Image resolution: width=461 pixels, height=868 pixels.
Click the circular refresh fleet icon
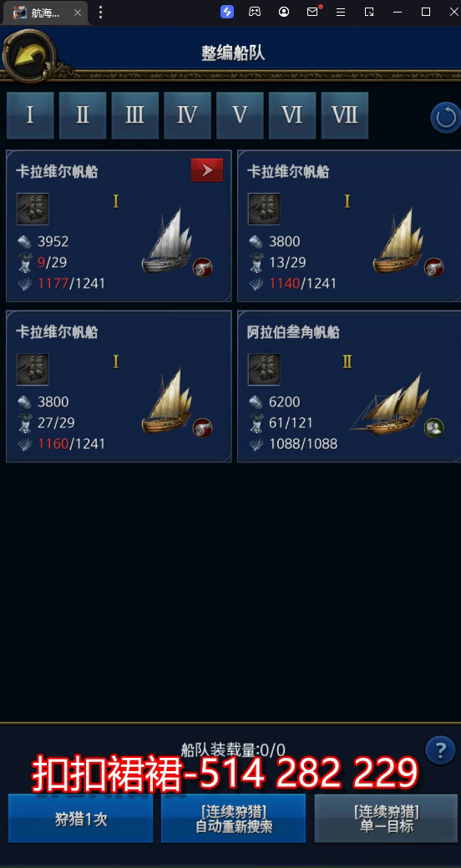coord(446,118)
